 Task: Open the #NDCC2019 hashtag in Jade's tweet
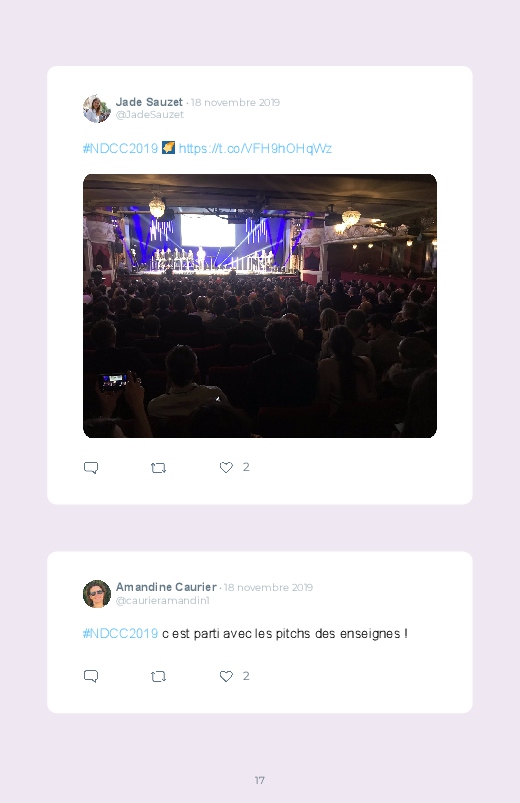[x=120, y=149]
